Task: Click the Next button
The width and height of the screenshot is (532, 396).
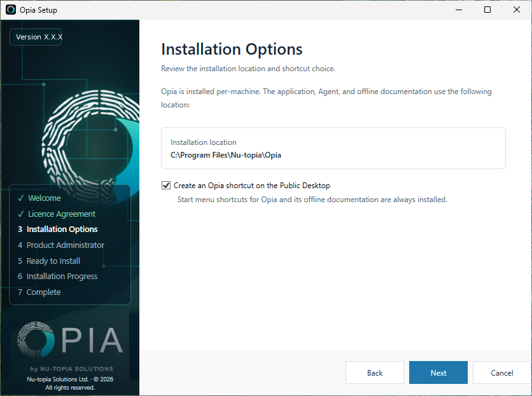Action: 438,372
